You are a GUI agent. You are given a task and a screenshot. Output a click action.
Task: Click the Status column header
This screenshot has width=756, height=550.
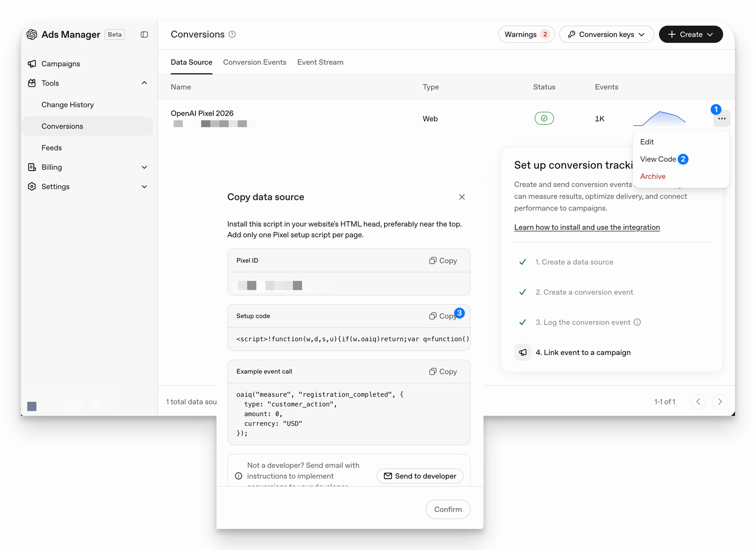point(544,87)
